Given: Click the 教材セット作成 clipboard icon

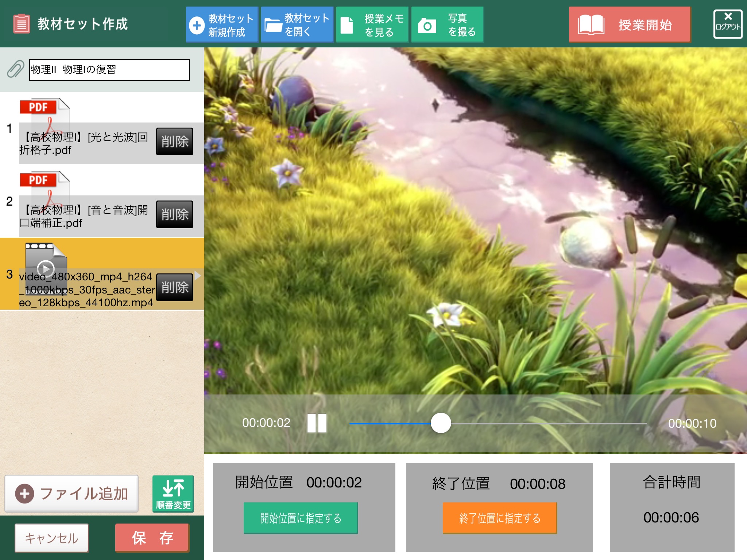Looking at the screenshot, I should (22, 24).
